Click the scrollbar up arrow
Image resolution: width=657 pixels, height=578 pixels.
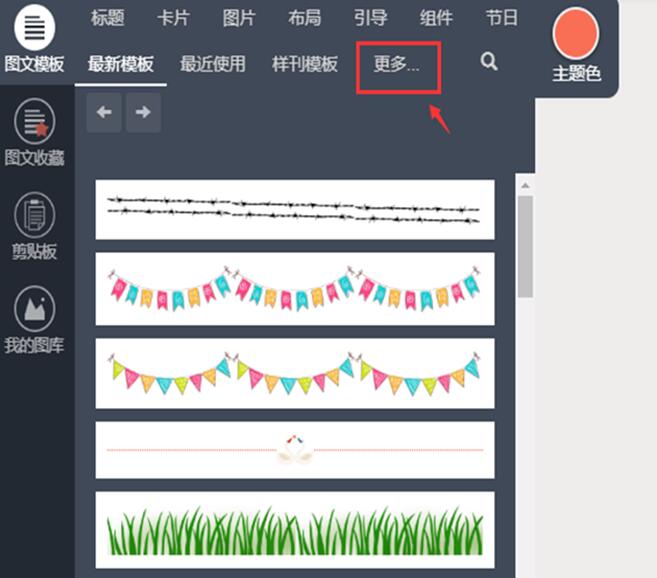pyautogui.click(x=525, y=185)
